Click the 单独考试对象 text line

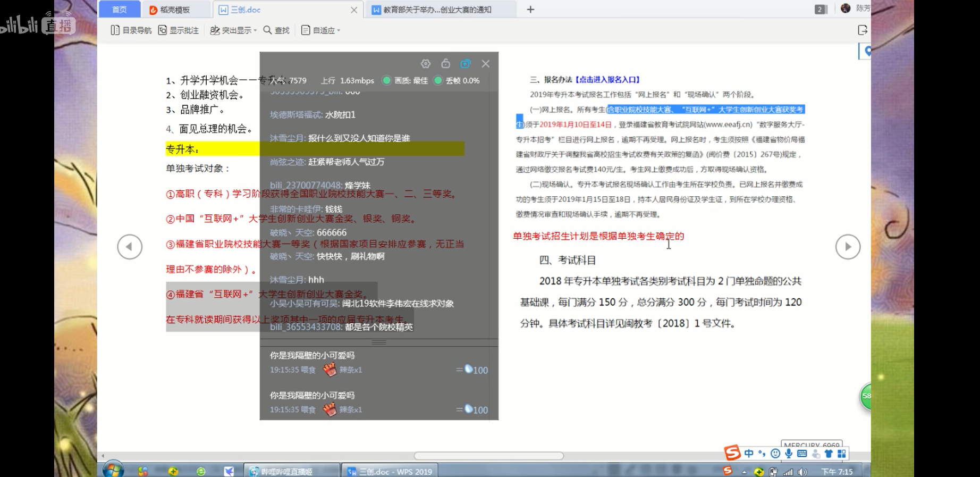click(x=198, y=169)
